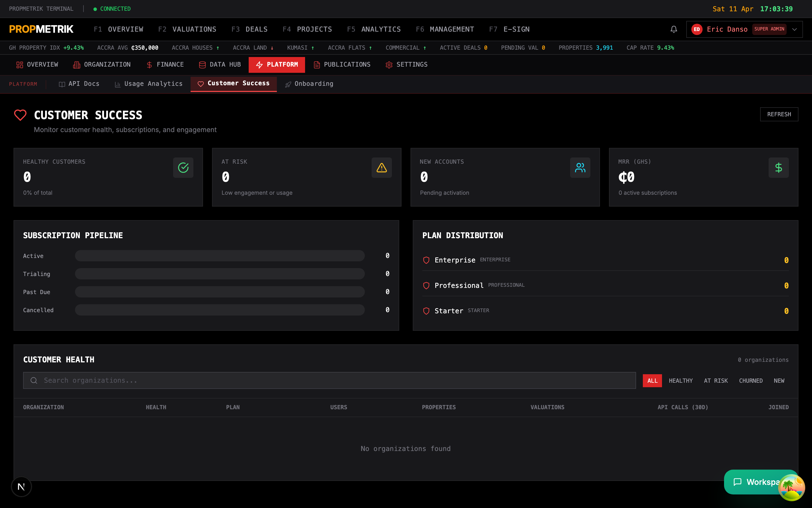Click the Customer Success heart icon heading
This screenshot has height=508, width=812.
20,115
